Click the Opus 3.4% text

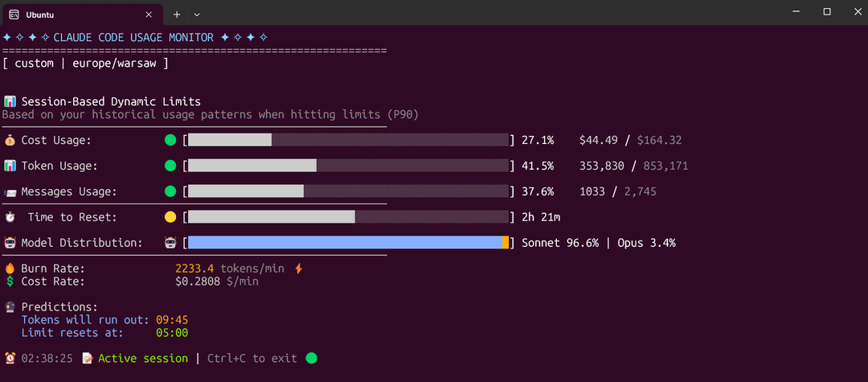tap(646, 243)
